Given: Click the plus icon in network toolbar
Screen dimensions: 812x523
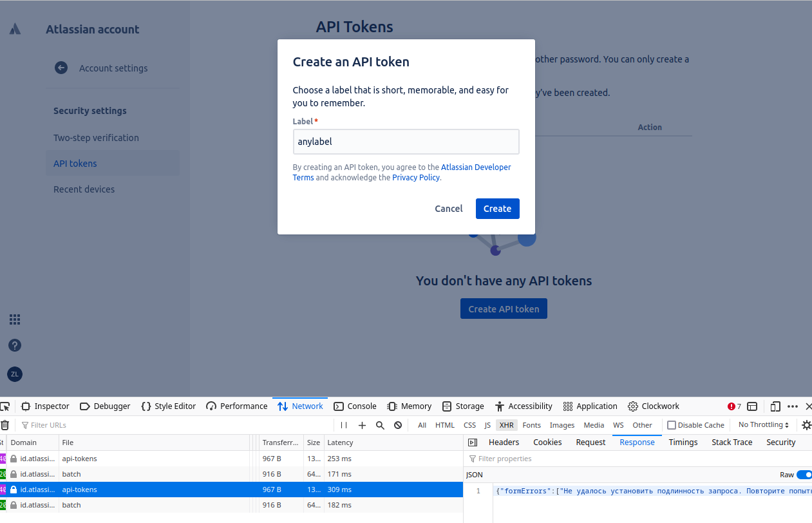Looking at the screenshot, I should 362,425.
